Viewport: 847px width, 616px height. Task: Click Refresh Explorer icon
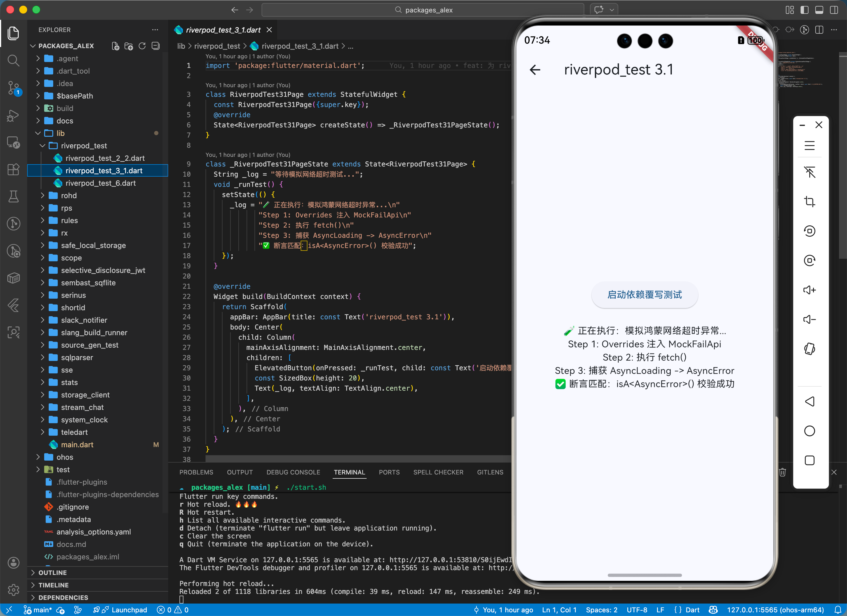[x=142, y=46]
